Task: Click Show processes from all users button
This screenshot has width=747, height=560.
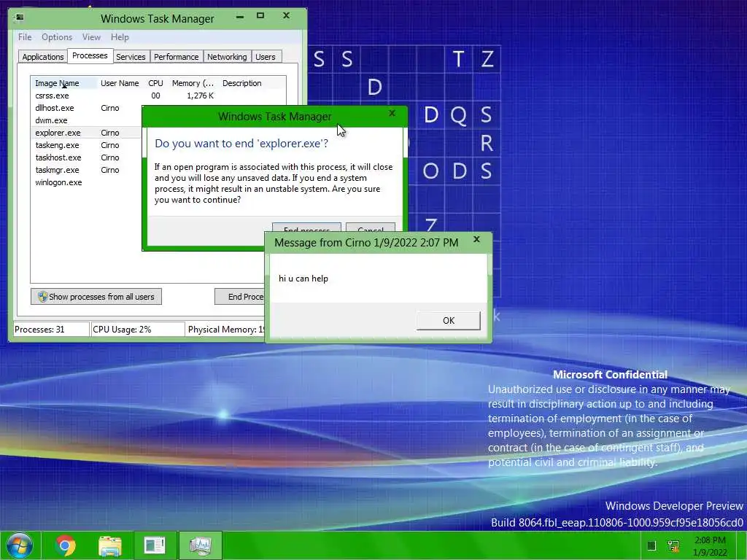Action: (96, 297)
